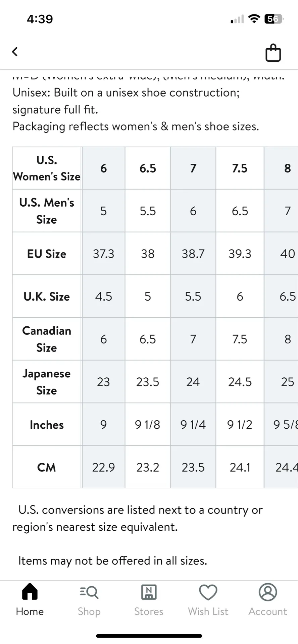
Task: Tap the Wi-Fi status icon
Action: [254, 19]
